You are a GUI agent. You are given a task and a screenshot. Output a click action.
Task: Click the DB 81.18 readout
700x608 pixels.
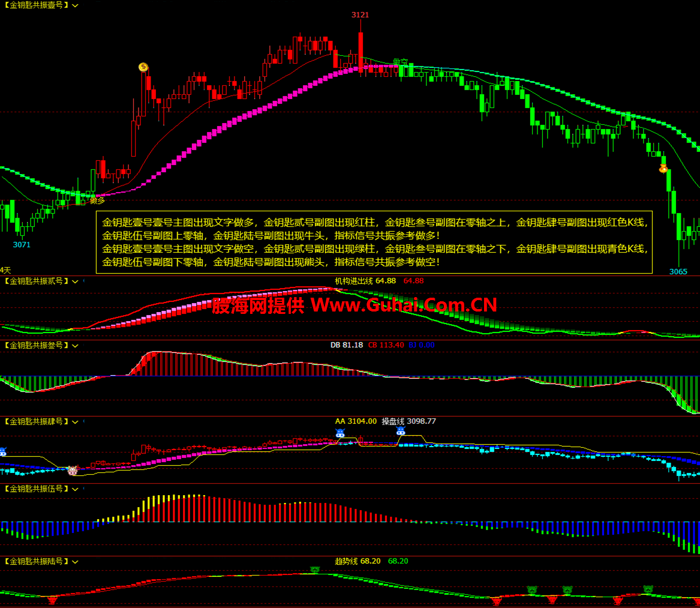coord(347,345)
